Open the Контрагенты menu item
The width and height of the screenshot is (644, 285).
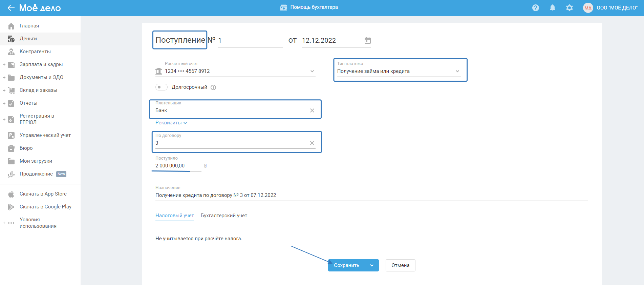(x=40, y=52)
